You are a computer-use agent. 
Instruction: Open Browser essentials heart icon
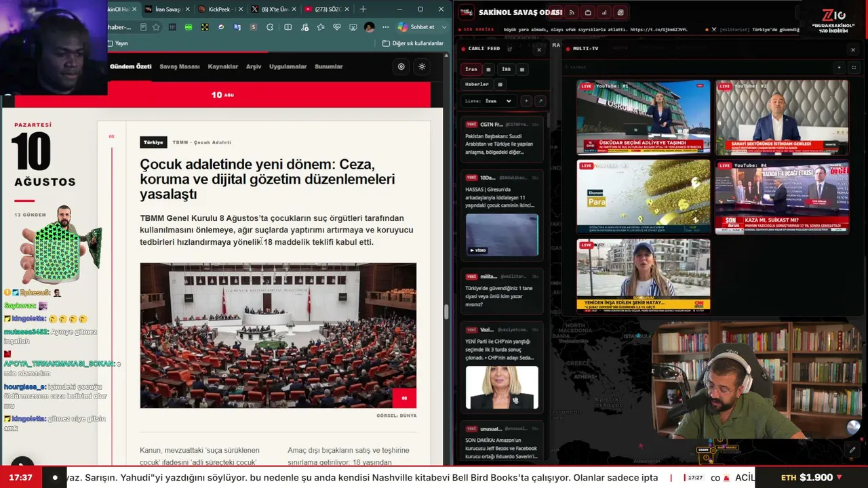pyautogui.click(x=337, y=27)
